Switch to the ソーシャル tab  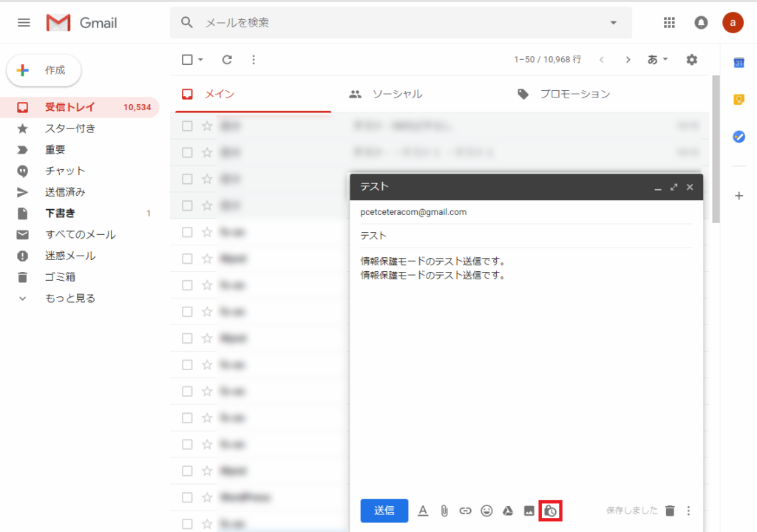397,94
